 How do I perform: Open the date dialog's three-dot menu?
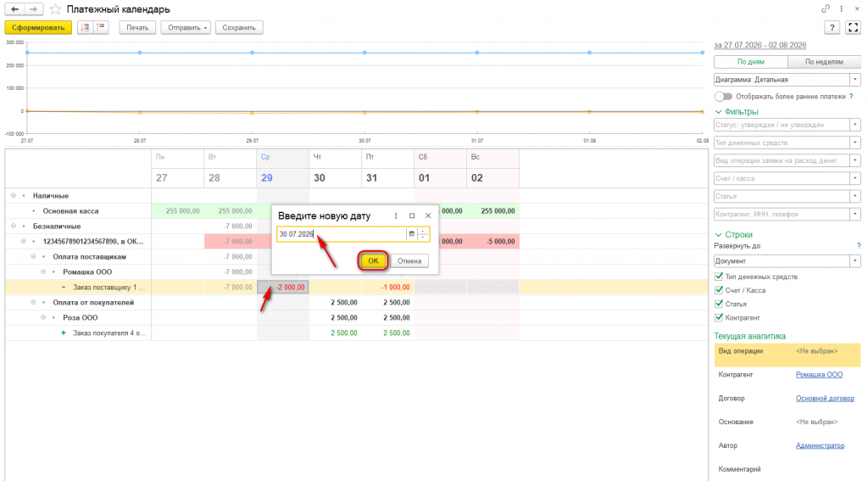pyautogui.click(x=396, y=215)
